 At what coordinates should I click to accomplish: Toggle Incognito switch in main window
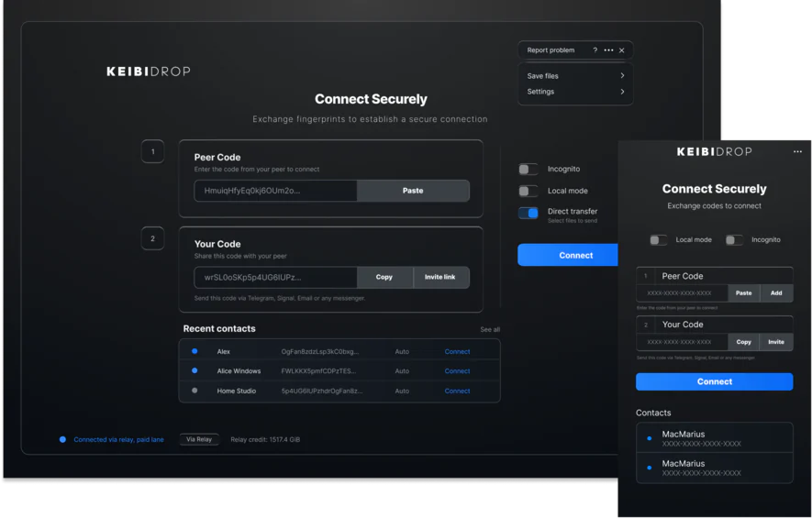coord(528,170)
